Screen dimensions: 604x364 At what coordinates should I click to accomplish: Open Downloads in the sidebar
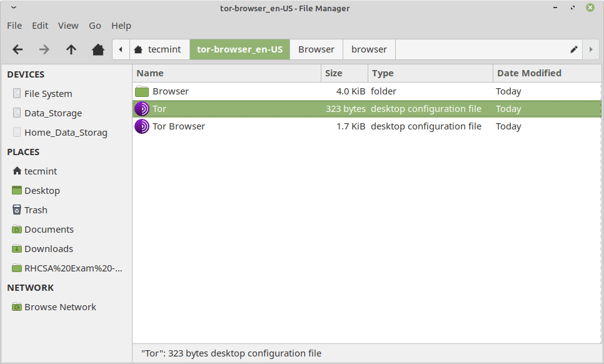(x=49, y=249)
